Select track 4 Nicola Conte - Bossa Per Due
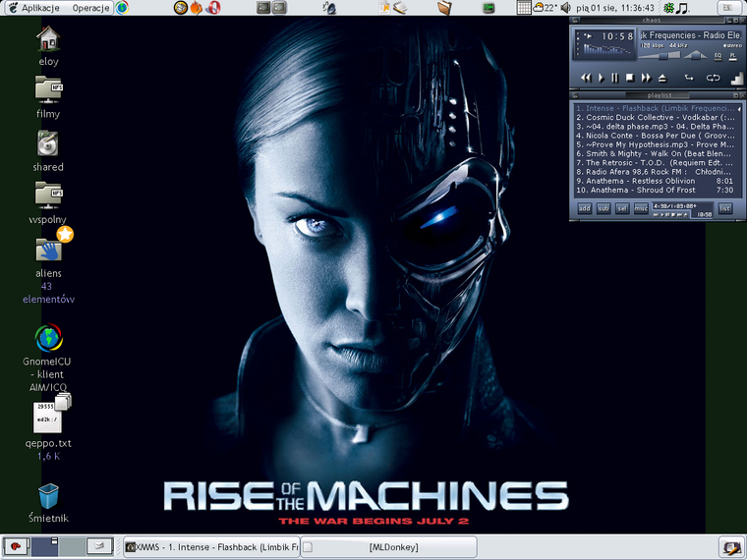 pyautogui.click(x=655, y=136)
